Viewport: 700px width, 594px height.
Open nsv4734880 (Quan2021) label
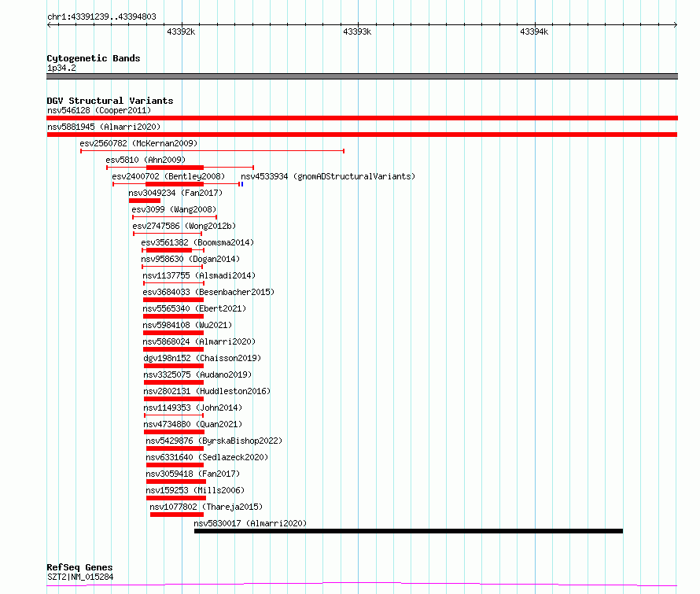point(193,424)
